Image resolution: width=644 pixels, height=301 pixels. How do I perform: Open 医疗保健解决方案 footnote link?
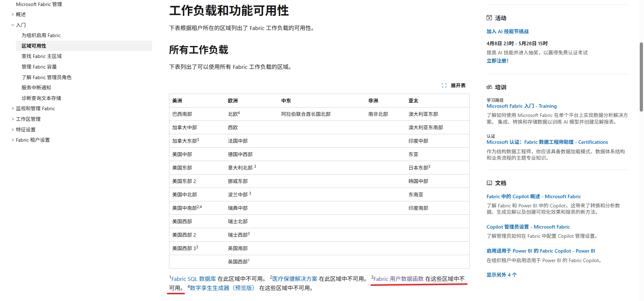(295, 279)
